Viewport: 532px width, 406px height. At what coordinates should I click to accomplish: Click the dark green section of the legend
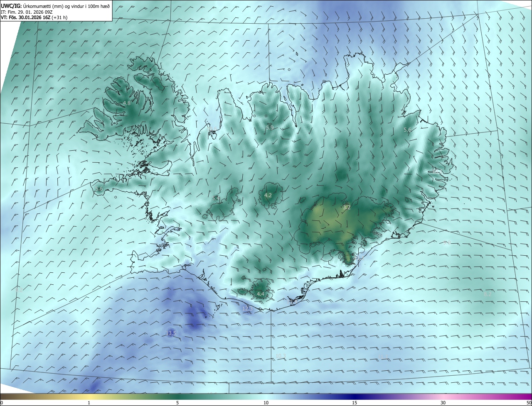click(177, 396)
